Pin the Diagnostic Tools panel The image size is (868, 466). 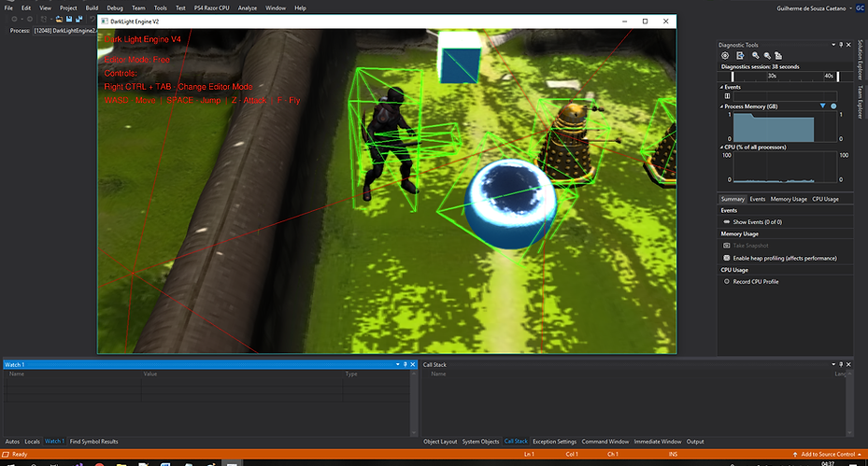click(841, 45)
